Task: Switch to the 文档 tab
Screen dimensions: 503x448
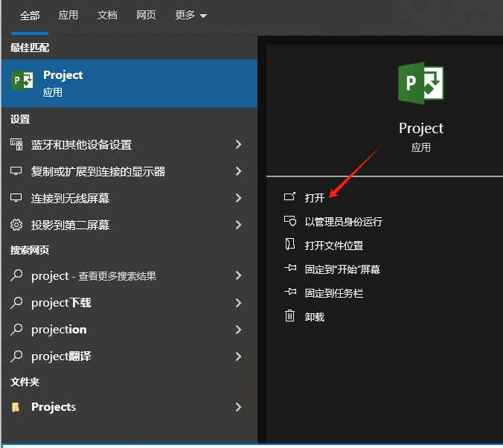Action: [107, 15]
